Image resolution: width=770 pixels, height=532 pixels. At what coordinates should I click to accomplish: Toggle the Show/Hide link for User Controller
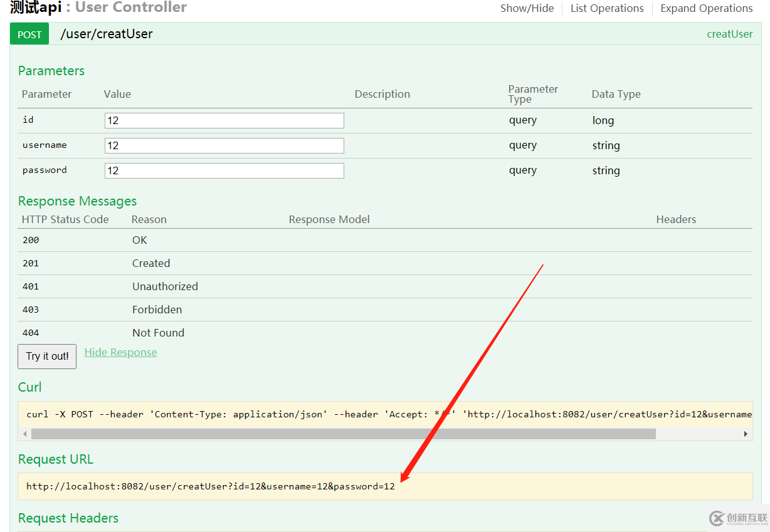tap(527, 9)
